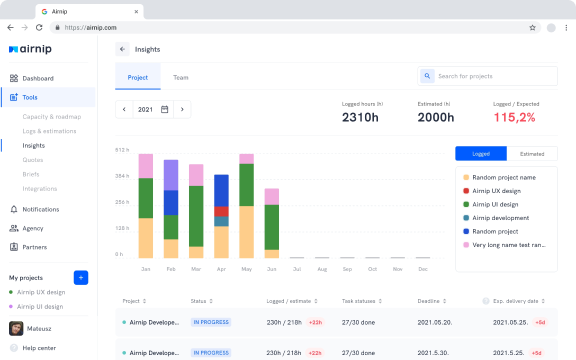
Task: Go to the next year
Action: coord(182,109)
